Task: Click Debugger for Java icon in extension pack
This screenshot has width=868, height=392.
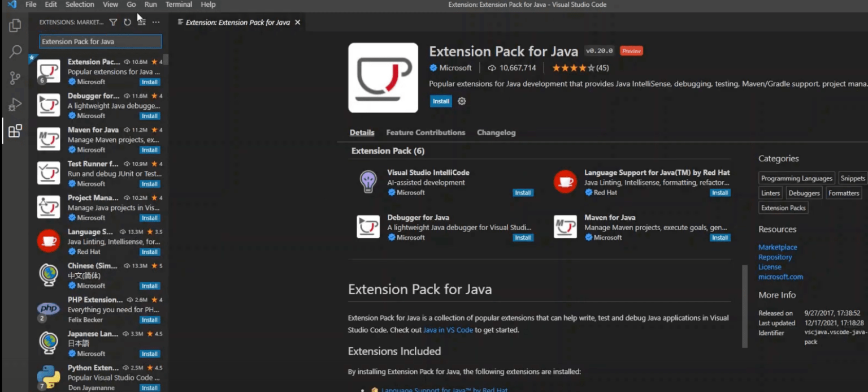Action: pos(368,227)
